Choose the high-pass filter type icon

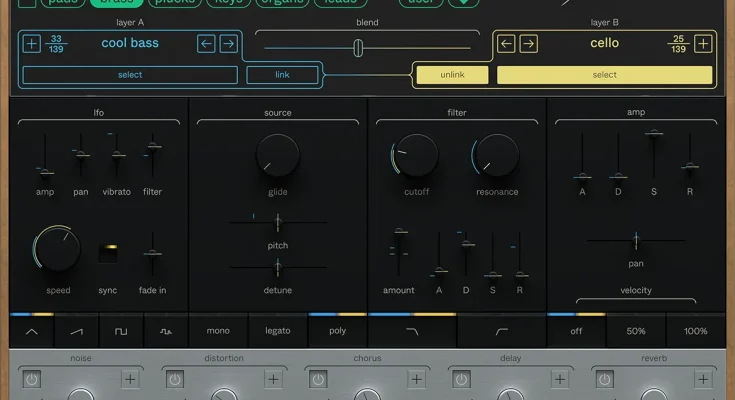[x=502, y=330]
